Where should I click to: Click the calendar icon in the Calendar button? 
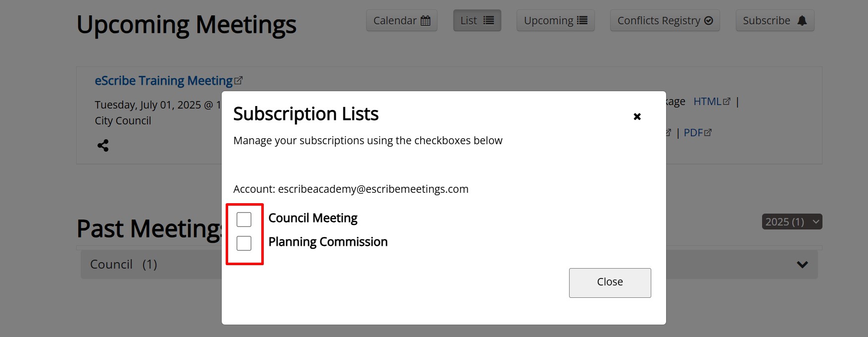[x=426, y=21]
